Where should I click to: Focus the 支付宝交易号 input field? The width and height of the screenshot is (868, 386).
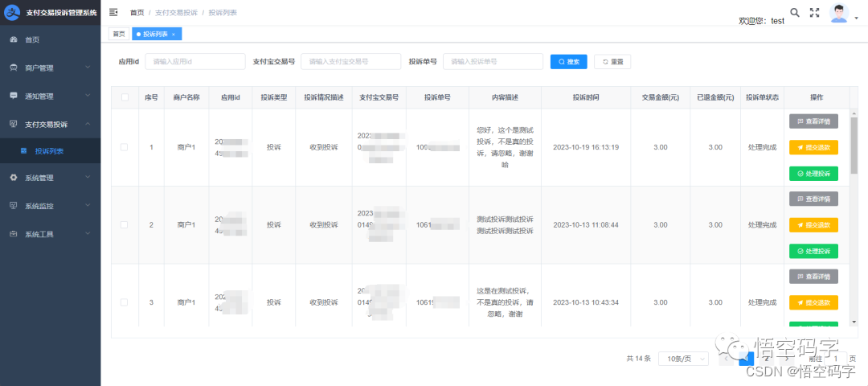pos(351,61)
